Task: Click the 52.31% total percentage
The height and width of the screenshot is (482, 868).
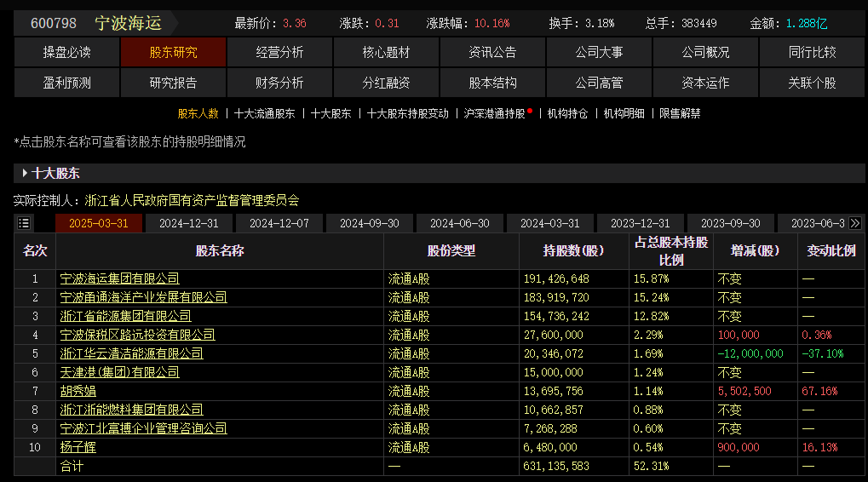Action: pyautogui.click(x=651, y=466)
